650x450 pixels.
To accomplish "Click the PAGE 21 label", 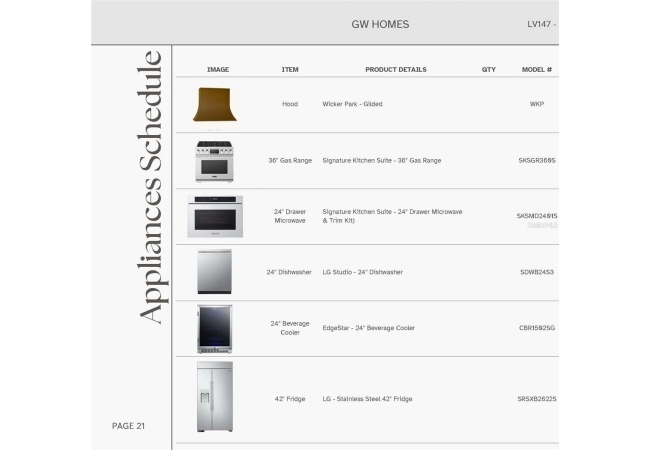I will (128, 426).
